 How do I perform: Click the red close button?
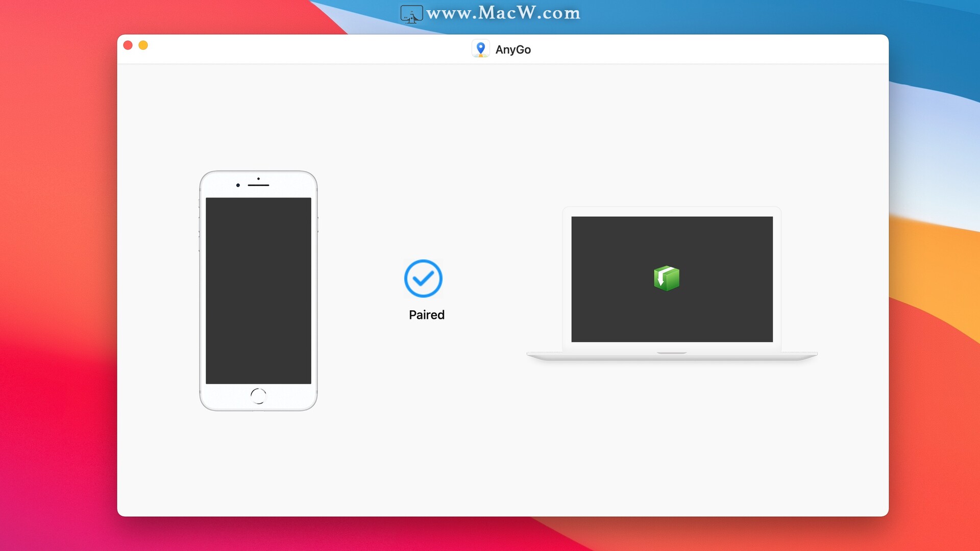[129, 45]
